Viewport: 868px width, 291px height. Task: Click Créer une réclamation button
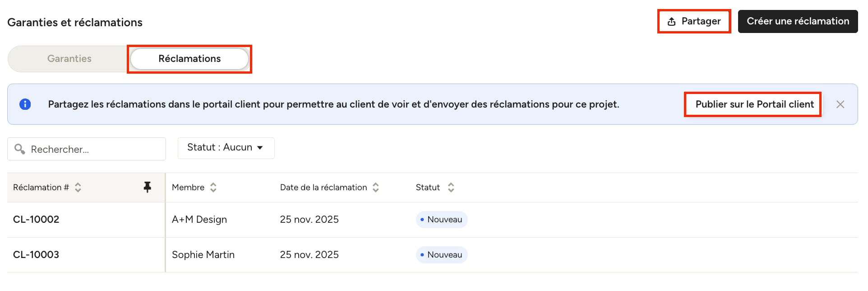(798, 21)
